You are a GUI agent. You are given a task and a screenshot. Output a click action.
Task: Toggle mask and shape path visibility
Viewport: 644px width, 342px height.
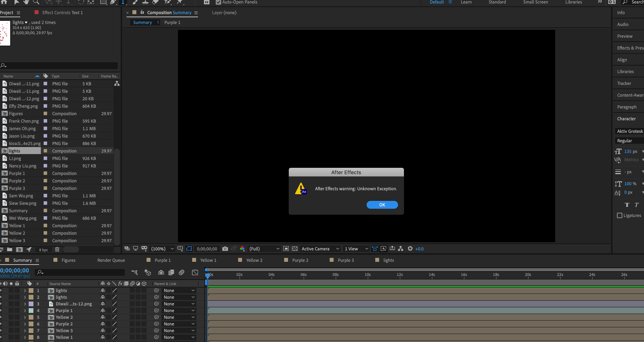click(x=189, y=249)
